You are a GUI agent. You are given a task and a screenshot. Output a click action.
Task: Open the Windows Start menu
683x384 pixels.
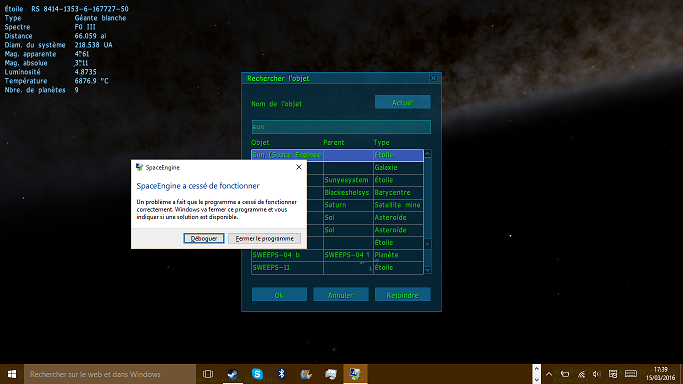pyautogui.click(x=12, y=374)
